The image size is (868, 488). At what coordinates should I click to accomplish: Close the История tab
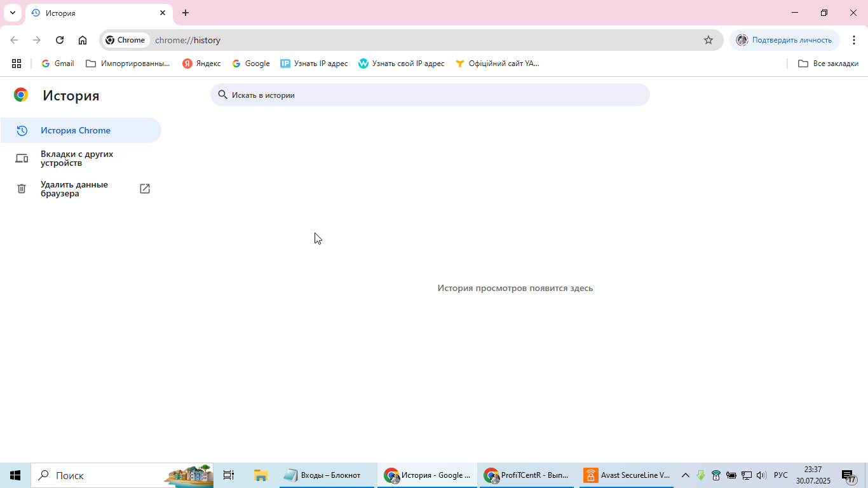click(x=163, y=13)
